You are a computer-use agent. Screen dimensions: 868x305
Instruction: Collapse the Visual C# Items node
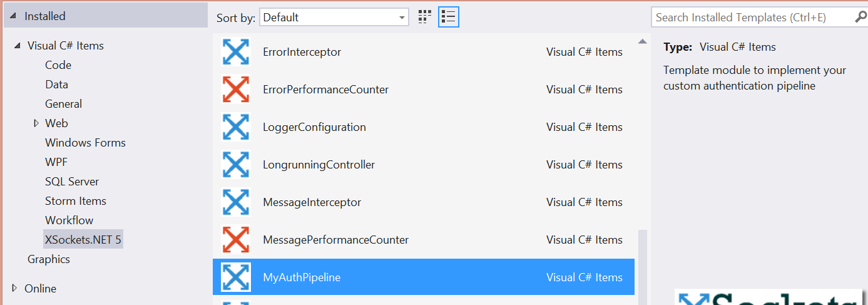[x=17, y=46]
